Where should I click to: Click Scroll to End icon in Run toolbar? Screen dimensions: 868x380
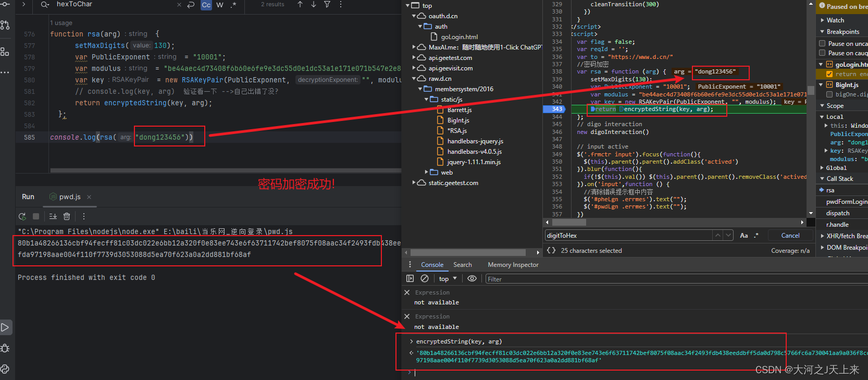coord(53,216)
